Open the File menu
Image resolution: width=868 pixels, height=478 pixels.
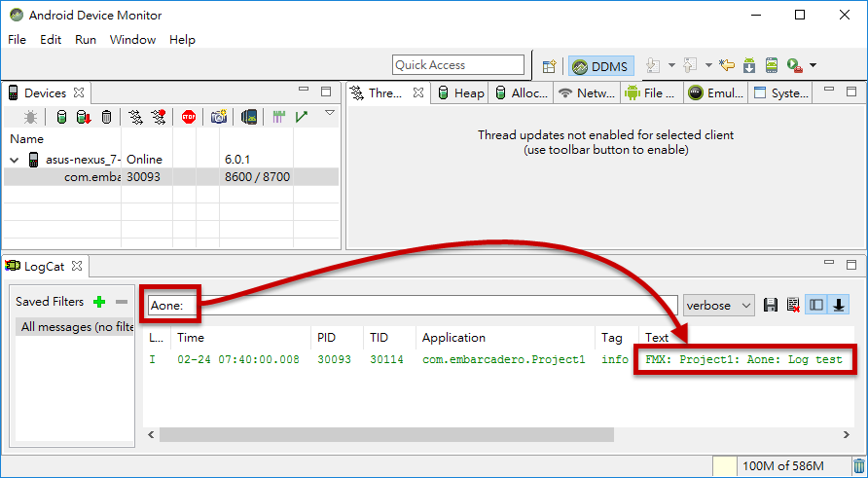17,40
